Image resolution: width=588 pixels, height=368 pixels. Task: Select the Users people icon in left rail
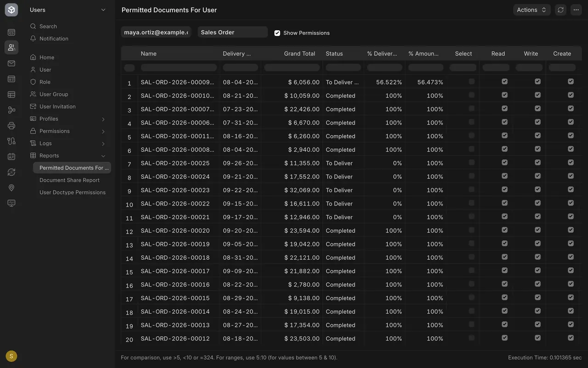coord(11,47)
